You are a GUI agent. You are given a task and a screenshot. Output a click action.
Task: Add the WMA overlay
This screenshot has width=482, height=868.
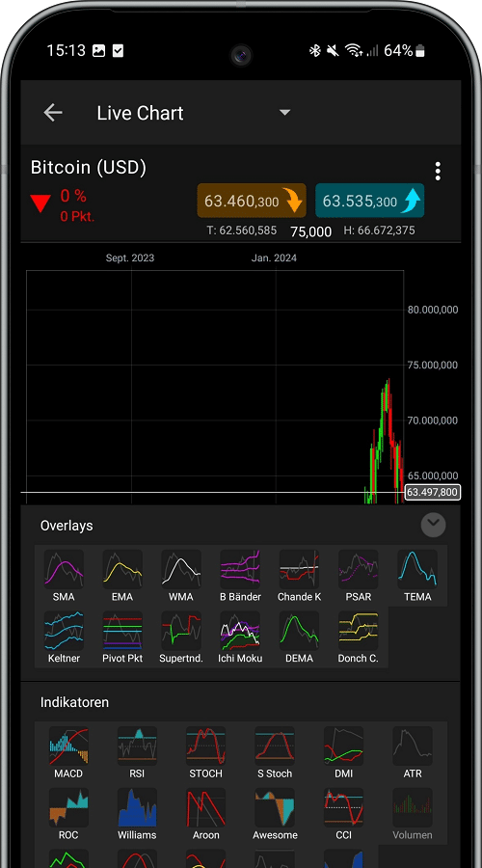click(181, 576)
